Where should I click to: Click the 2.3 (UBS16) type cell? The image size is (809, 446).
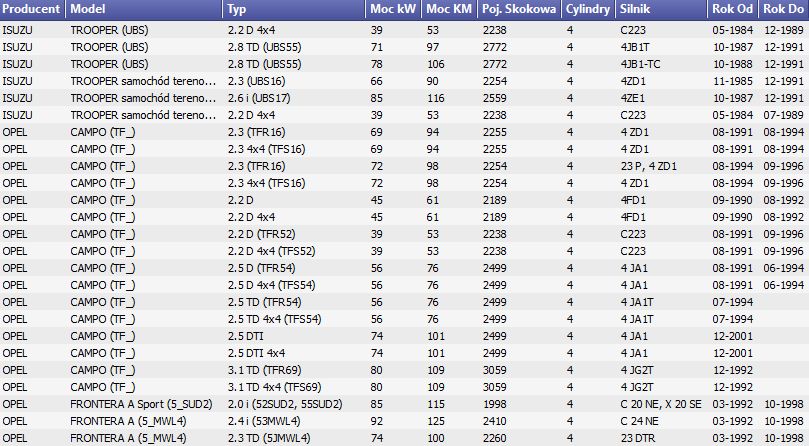[x=256, y=81]
